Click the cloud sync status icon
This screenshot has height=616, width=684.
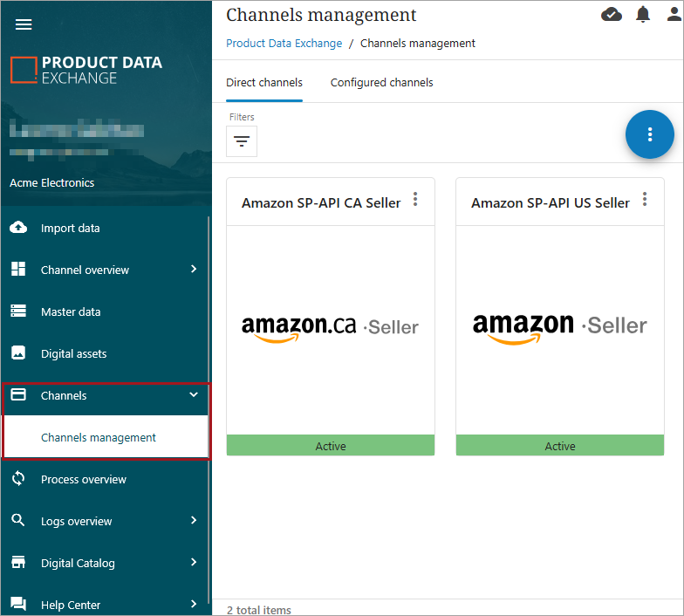pos(612,14)
